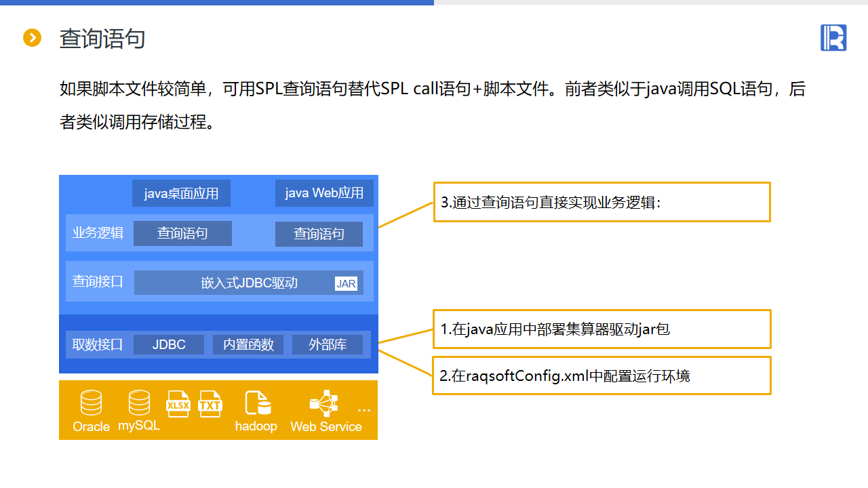Screen dimensions: 868x488
Task: Select the mySQL database cylinder icon
Action: [139, 403]
